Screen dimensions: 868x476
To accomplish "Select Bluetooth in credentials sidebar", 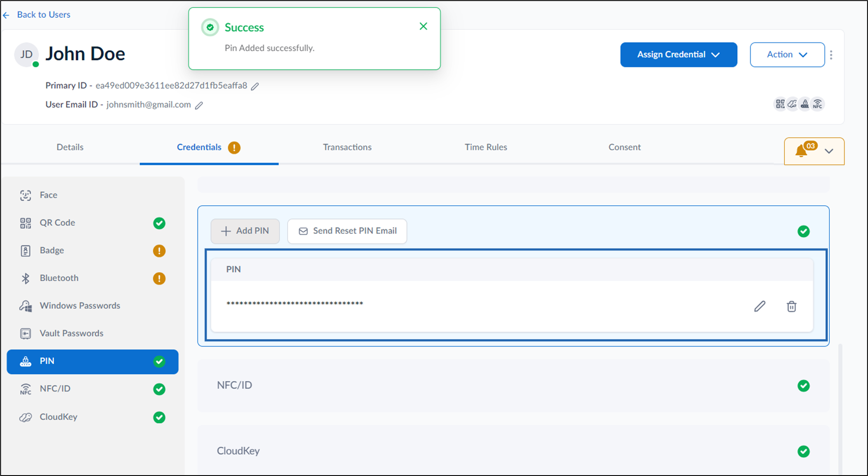I will coord(92,278).
